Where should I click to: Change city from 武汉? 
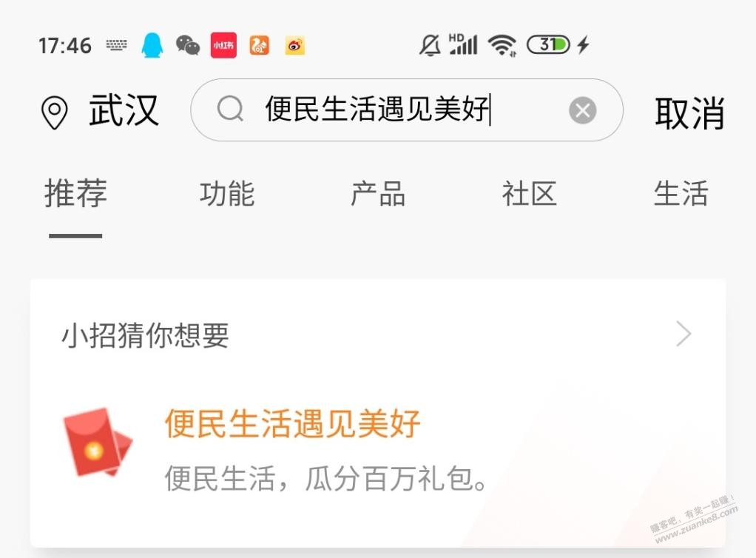pyautogui.click(x=124, y=111)
